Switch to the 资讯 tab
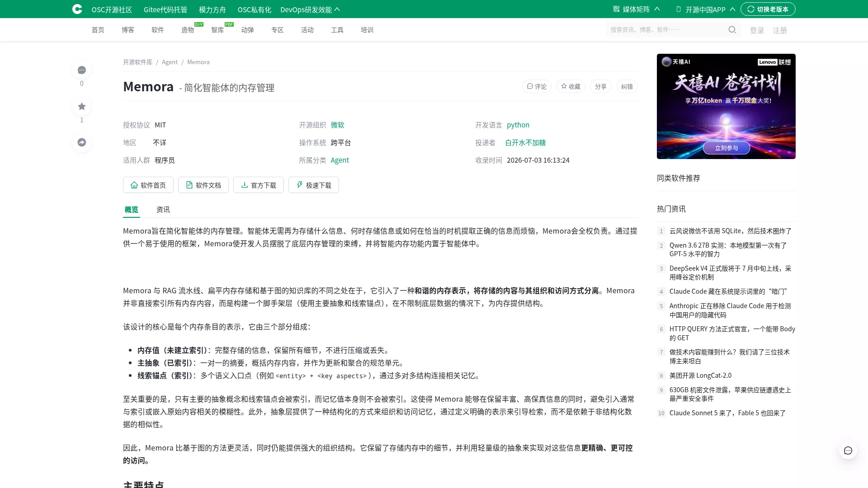The image size is (868, 488). coord(163,209)
